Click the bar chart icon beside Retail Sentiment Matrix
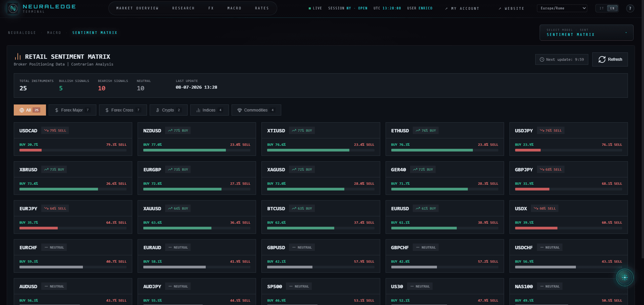644x305 pixels. pos(18,56)
